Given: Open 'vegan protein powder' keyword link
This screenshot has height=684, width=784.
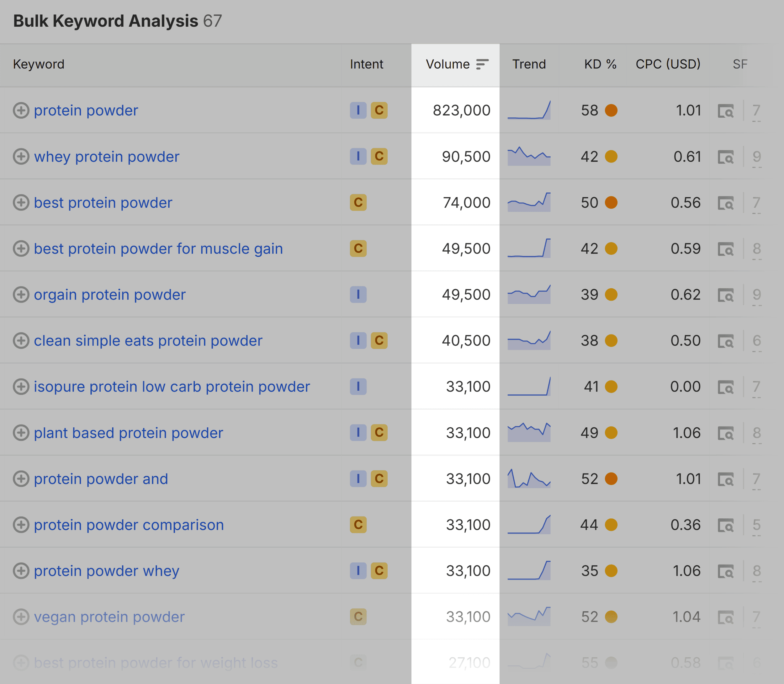Looking at the screenshot, I should click(x=109, y=617).
